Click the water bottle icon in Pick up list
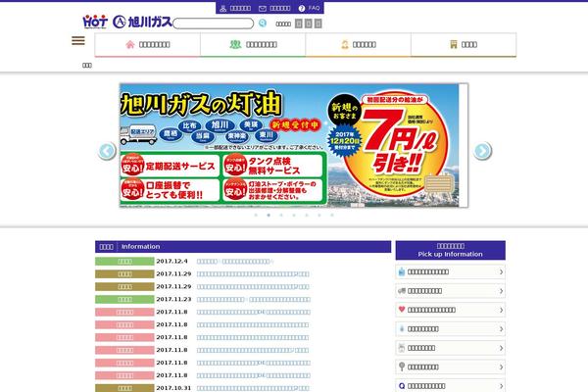588x392 pixels. [x=402, y=272]
